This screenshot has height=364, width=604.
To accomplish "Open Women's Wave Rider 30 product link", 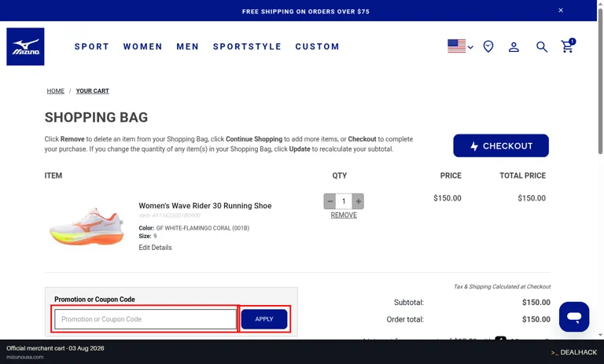I will point(205,206).
